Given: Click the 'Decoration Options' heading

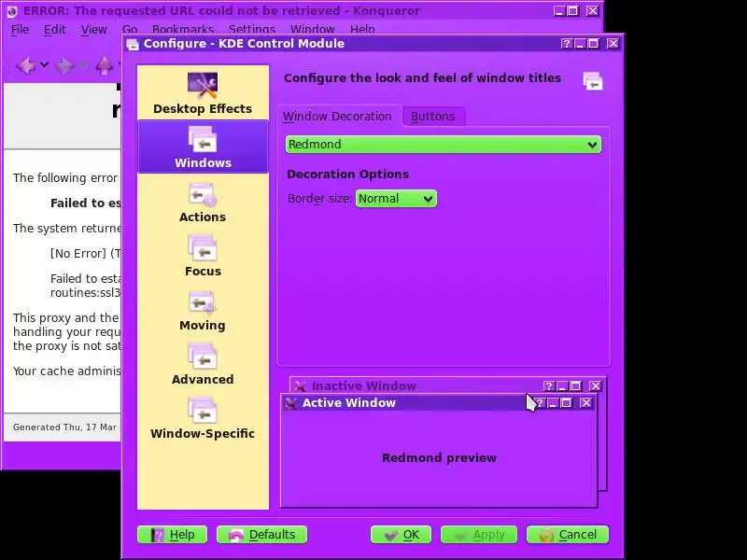Looking at the screenshot, I should tap(347, 175).
